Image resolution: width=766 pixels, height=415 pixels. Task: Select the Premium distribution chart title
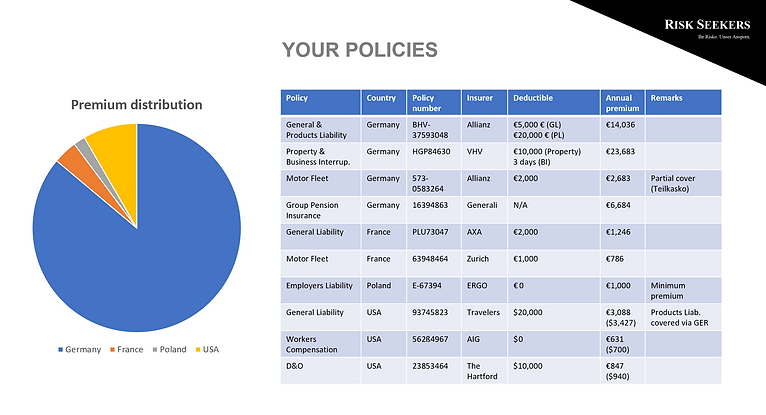tap(136, 104)
